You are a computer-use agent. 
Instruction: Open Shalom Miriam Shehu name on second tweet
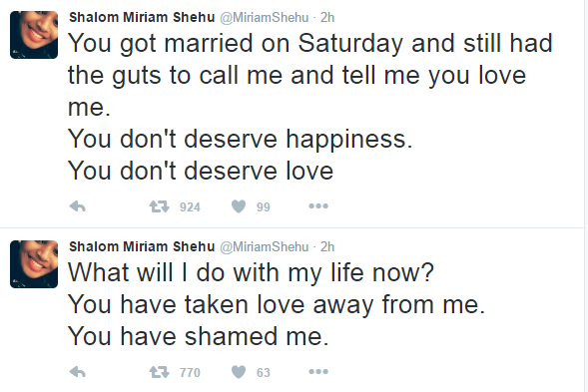(142, 246)
